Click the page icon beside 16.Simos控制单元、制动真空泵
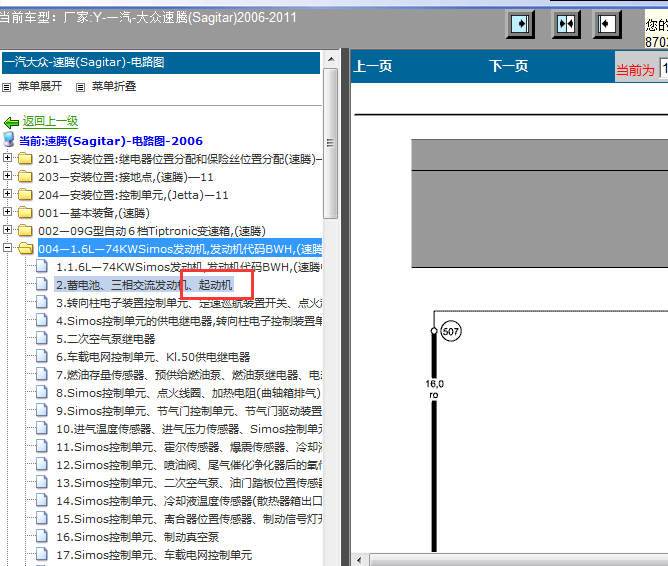This screenshot has width=668, height=566. (42, 536)
